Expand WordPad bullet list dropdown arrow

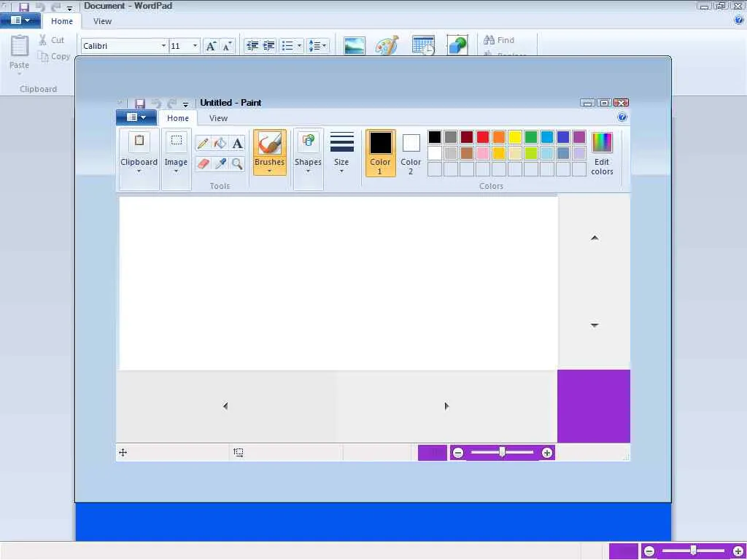point(299,46)
